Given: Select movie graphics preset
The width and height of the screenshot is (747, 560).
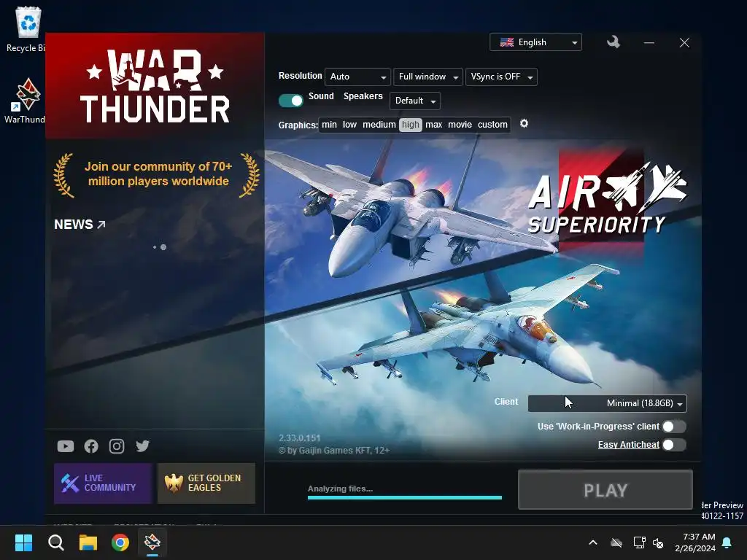Looking at the screenshot, I should click(x=460, y=125).
